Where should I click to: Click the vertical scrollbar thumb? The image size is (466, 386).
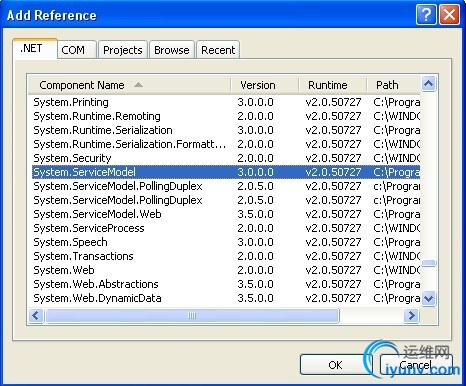coord(429,263)
